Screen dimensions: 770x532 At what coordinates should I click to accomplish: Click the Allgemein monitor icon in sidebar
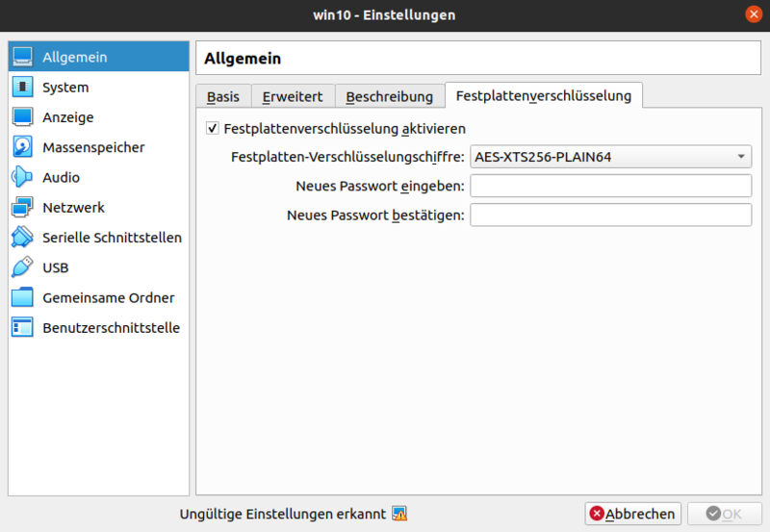point(23,57)
